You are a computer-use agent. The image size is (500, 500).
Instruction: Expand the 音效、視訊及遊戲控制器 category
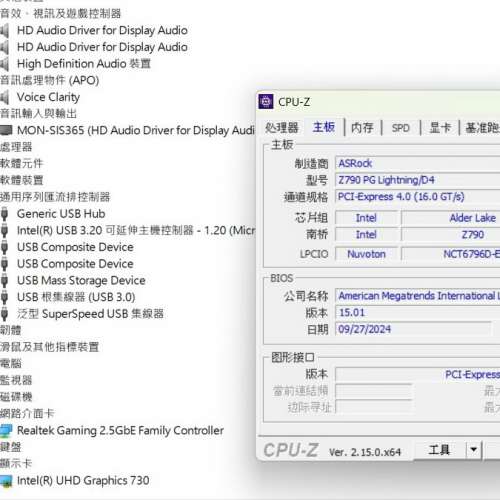tap(60, 14)
